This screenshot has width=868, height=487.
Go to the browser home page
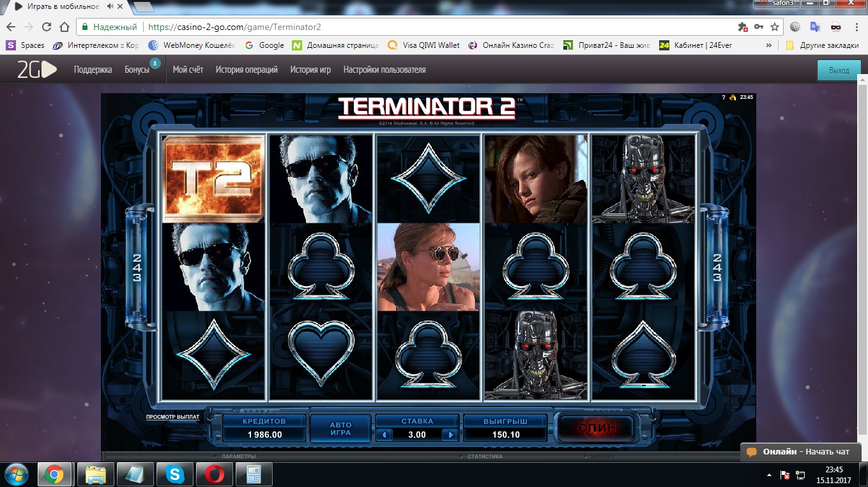(x=64, y=27)
